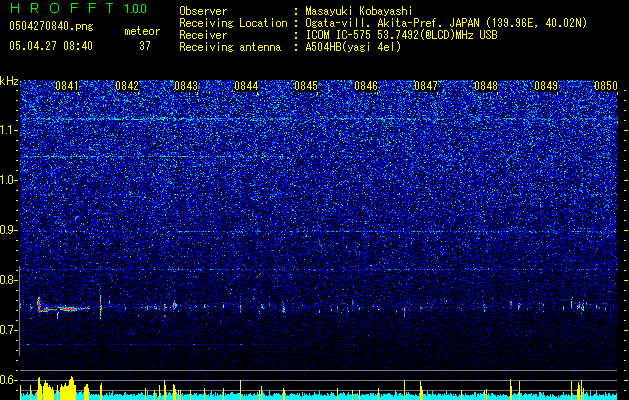Viewport: 629px width, 400px height.
Task: Select the Ogata-vill. Akita-Pref. JAPAN location text
Action: [x=446, y=23]
